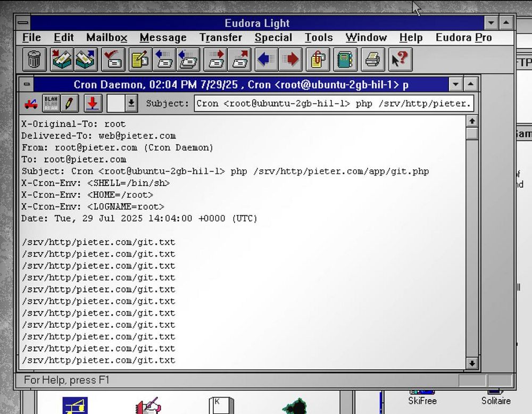Image resolution: width=532 pixels, height=414 pixels.
Task: Open the Mailbox menu
Action: click(x=106, y=37)
